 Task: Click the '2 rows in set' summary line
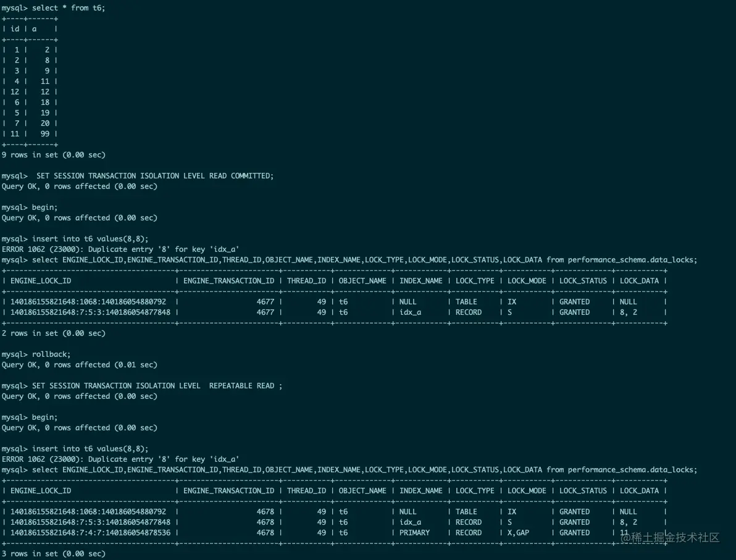pos(54,333)
